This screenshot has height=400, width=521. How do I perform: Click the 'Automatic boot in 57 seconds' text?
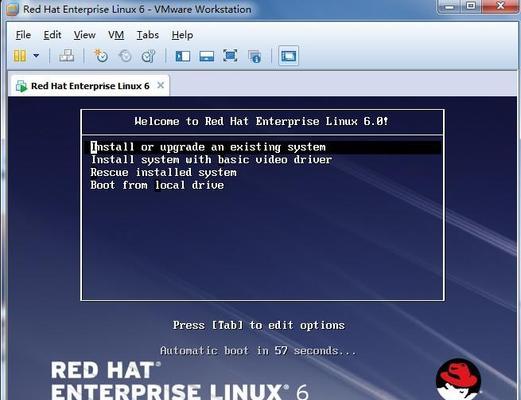(x=258, y=351)
